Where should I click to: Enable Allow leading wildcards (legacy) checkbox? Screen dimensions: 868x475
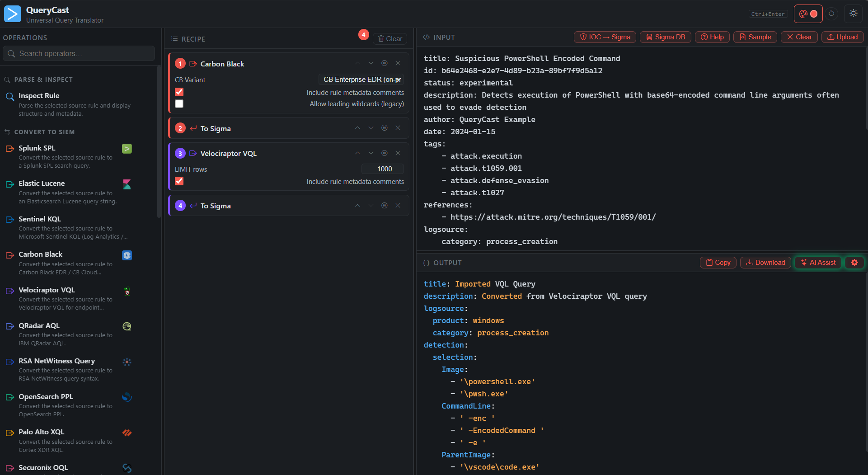(179, 104)
